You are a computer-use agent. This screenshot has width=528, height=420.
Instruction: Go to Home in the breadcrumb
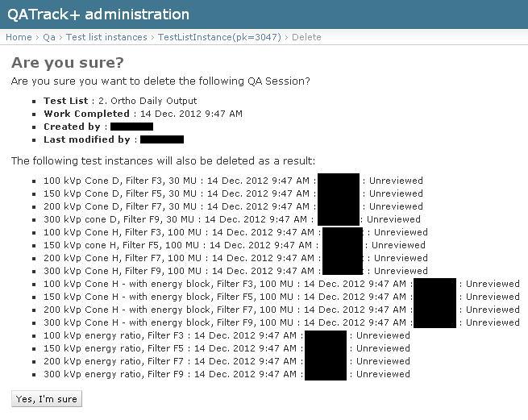click(19, 37)
